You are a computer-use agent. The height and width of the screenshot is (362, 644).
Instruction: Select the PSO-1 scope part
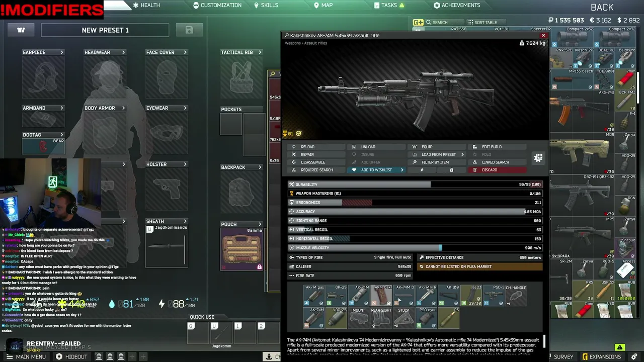pyautogui.click(x=494, y=296)
